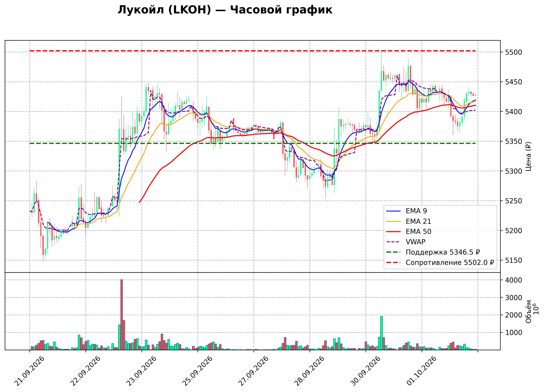Click the chart title "Лукойл (LKOH) — Часовой график"

(x=225, y=10)
